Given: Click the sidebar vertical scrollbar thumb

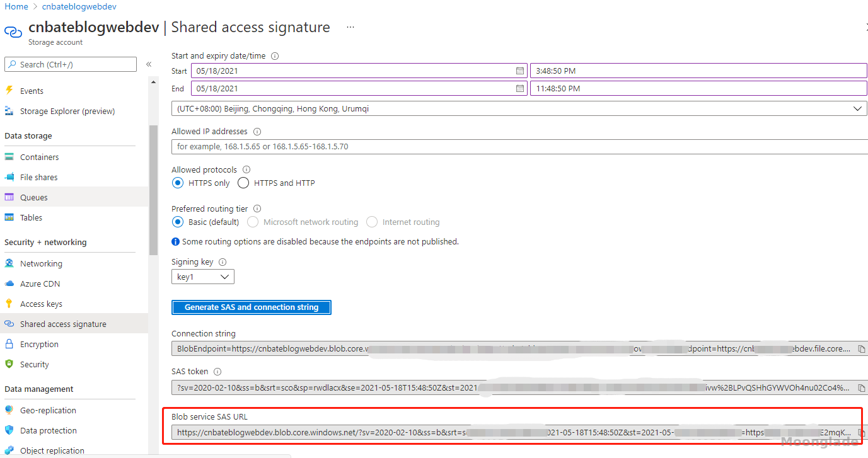Looking at the screenshot, I should tap(153, 190).
